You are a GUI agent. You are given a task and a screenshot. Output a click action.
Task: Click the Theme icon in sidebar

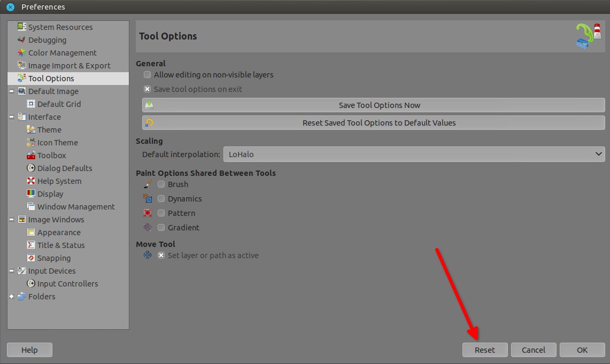point(30,129)
